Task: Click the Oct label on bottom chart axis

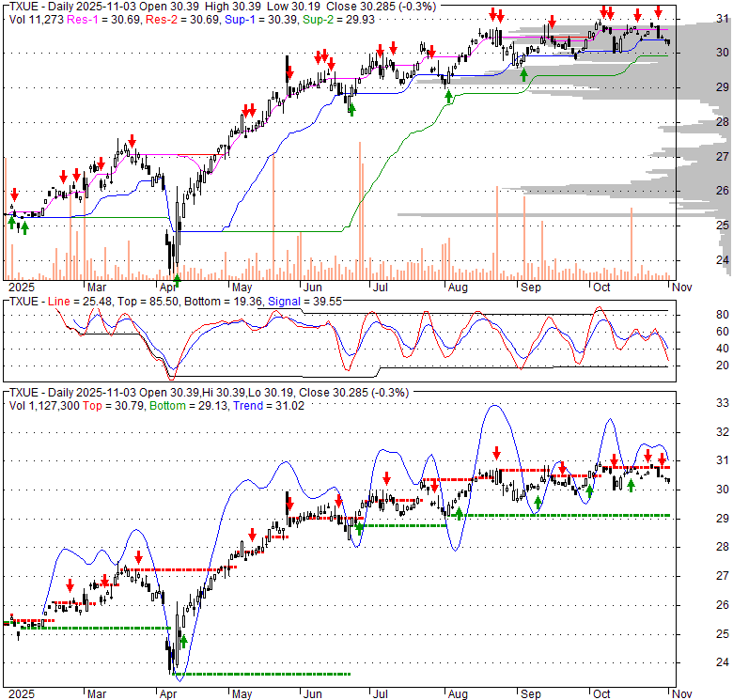Action: 601,694
